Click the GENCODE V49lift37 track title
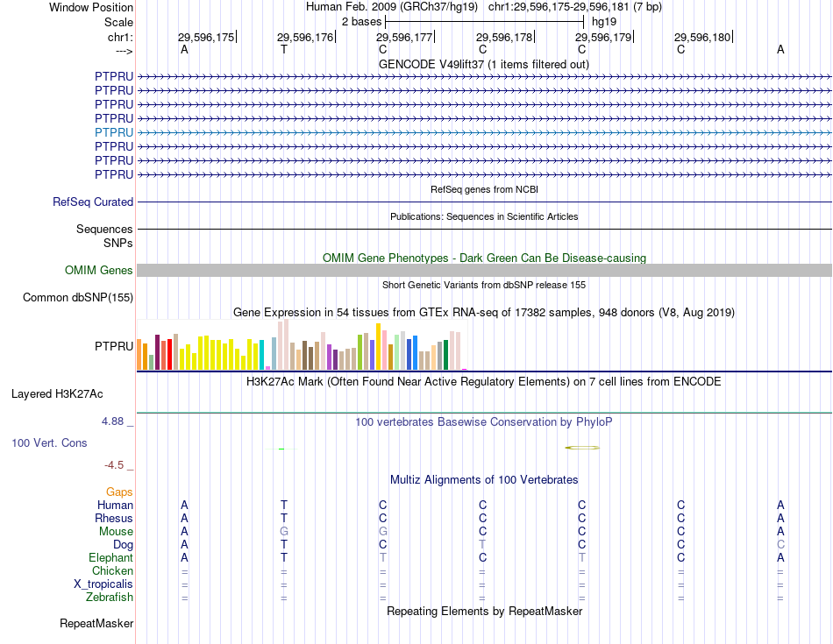The width and height of the screenshot is (833, 644). pyautogui.click(x=484, y=64)
